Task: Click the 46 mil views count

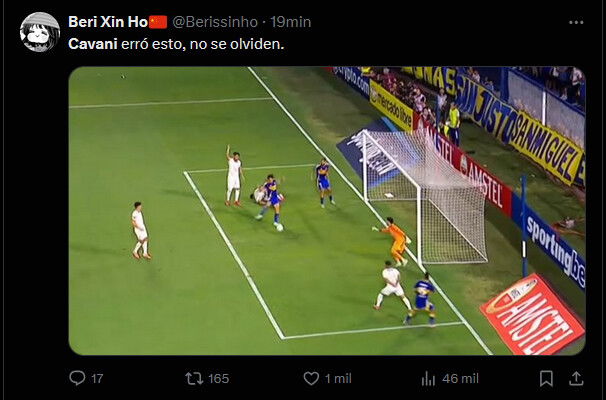Action: point(460,378)
